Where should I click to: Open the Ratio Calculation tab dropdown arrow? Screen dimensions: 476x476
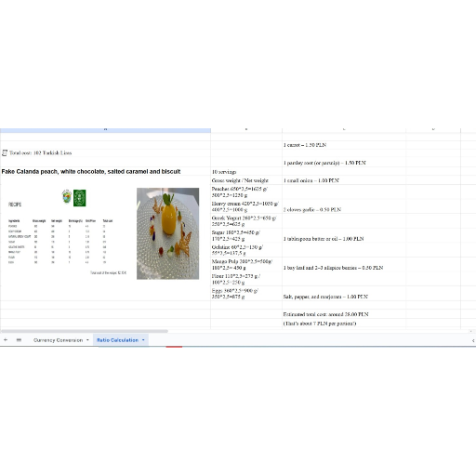coord(143,340)
